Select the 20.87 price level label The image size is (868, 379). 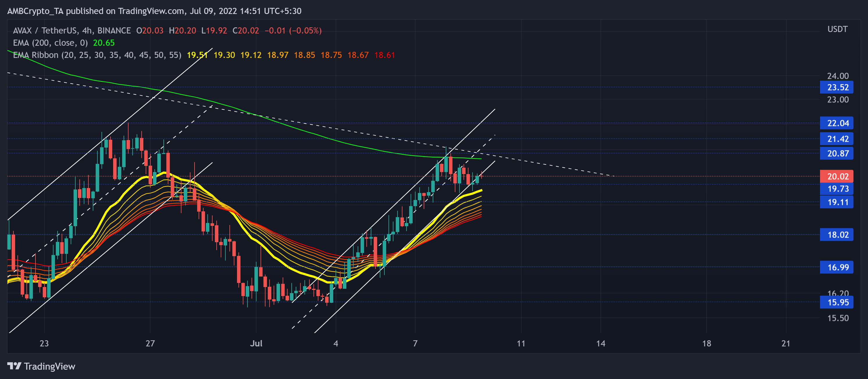[x=837, y=153]
